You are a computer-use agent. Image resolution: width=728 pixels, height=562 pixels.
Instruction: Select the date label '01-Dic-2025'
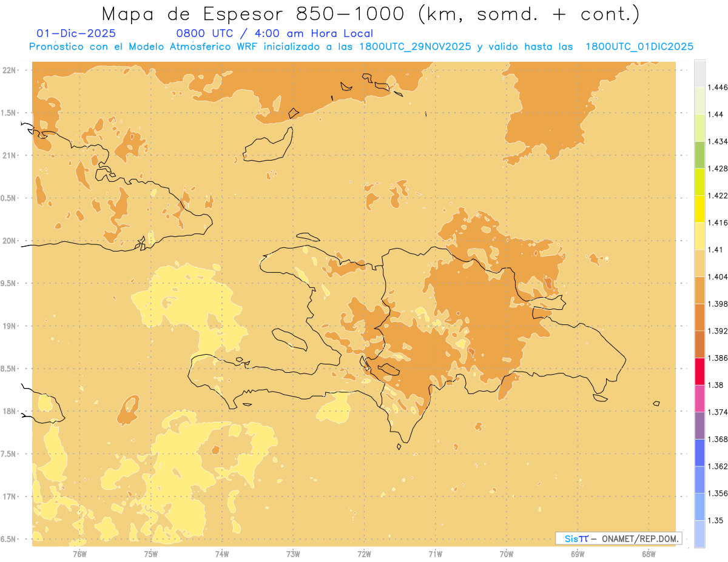76,33
